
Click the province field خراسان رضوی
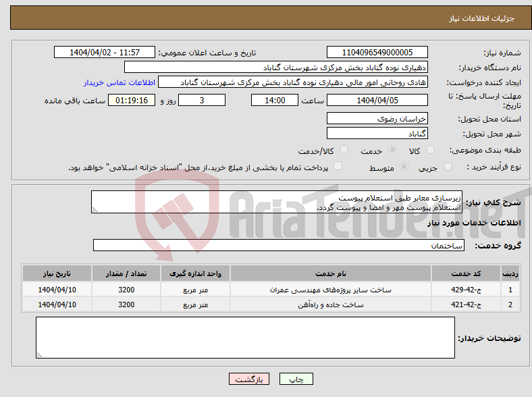(377, 118)
